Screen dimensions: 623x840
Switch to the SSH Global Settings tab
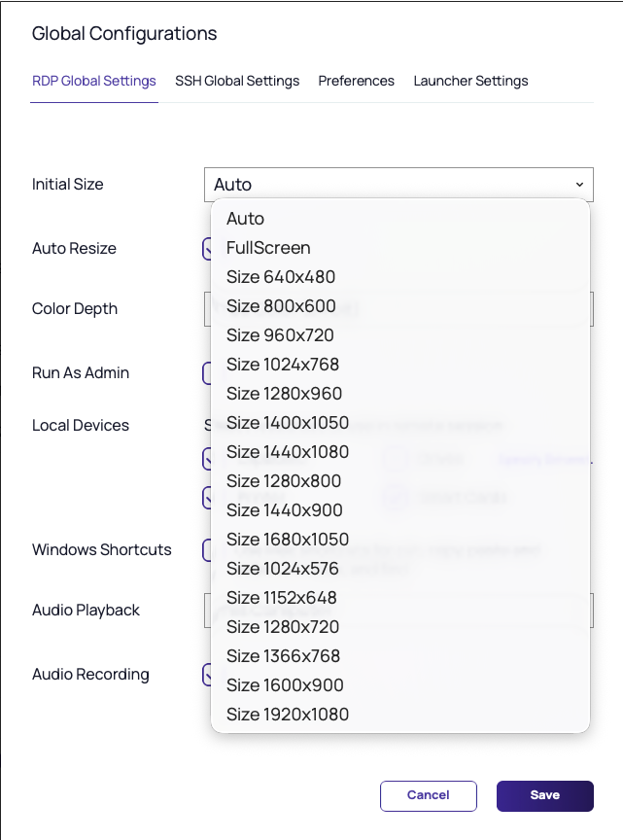pos(237,81)
